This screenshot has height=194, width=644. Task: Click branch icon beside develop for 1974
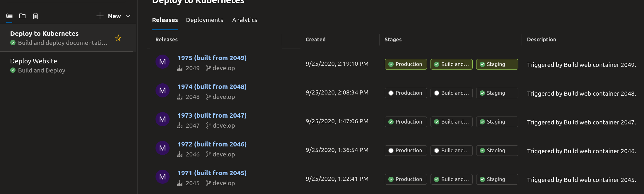[x=208, y=97]
